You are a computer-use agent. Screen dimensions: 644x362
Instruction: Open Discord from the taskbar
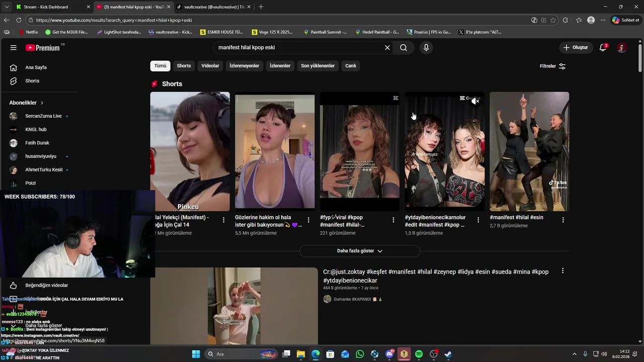coord(389,354)
